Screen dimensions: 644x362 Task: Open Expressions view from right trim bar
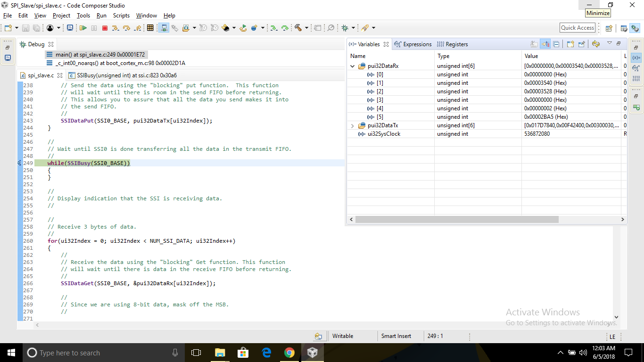click(x=636, y=68)
